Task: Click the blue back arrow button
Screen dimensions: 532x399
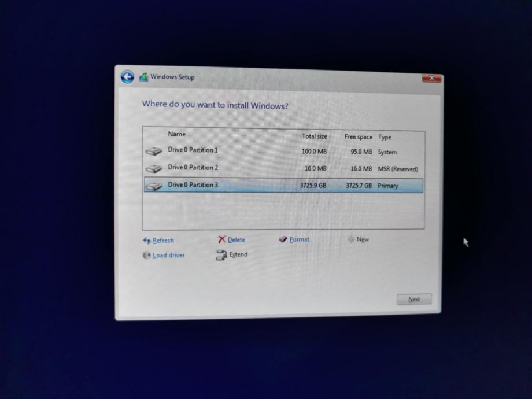Action: (127, 77)
